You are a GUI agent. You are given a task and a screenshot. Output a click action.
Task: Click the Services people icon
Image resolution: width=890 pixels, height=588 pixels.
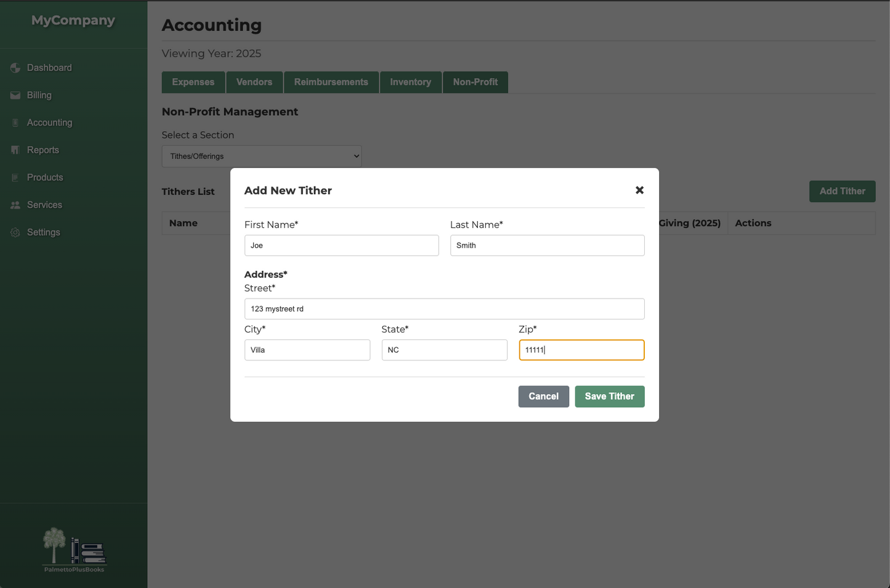click(x=15, y=205)
